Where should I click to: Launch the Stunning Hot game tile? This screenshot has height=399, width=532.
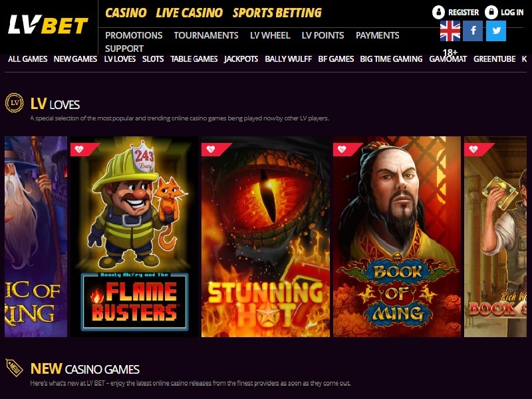point(265,237)
